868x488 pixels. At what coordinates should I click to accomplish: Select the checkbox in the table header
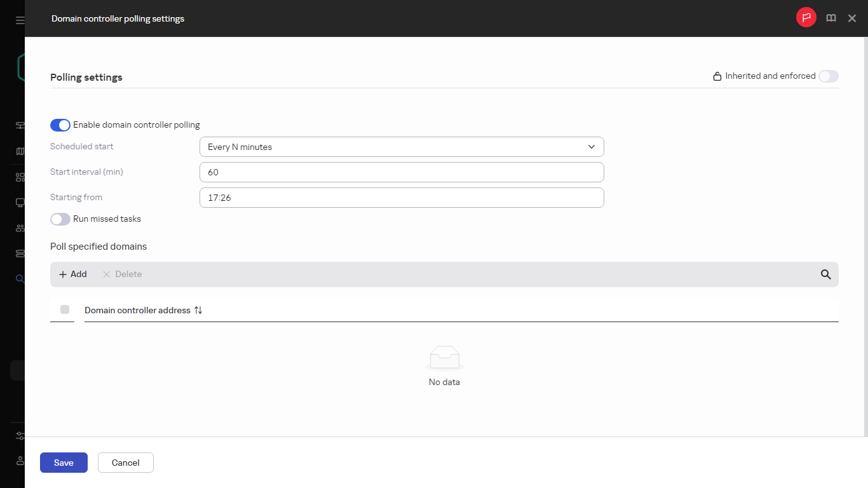(64, 309)
